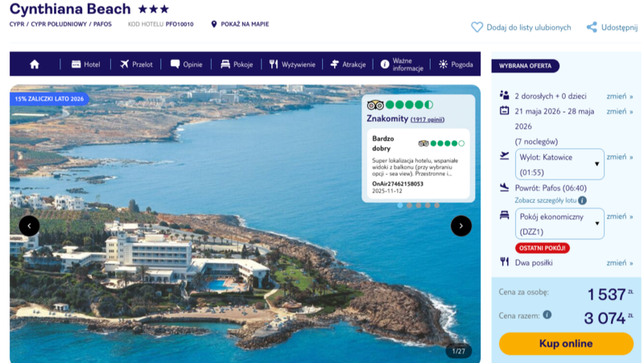This screenshot has height=363, width=644.
Task: Show next hotel photo with right arrow
Action: coord(460,226)
